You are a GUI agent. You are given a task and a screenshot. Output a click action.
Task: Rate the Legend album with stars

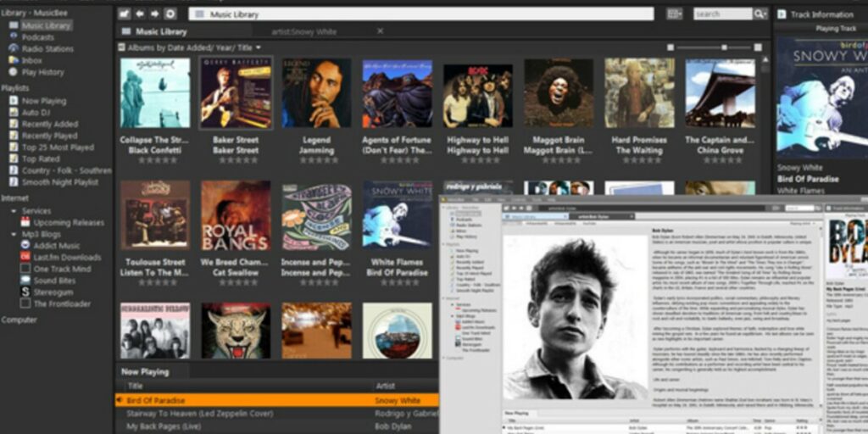319,160
